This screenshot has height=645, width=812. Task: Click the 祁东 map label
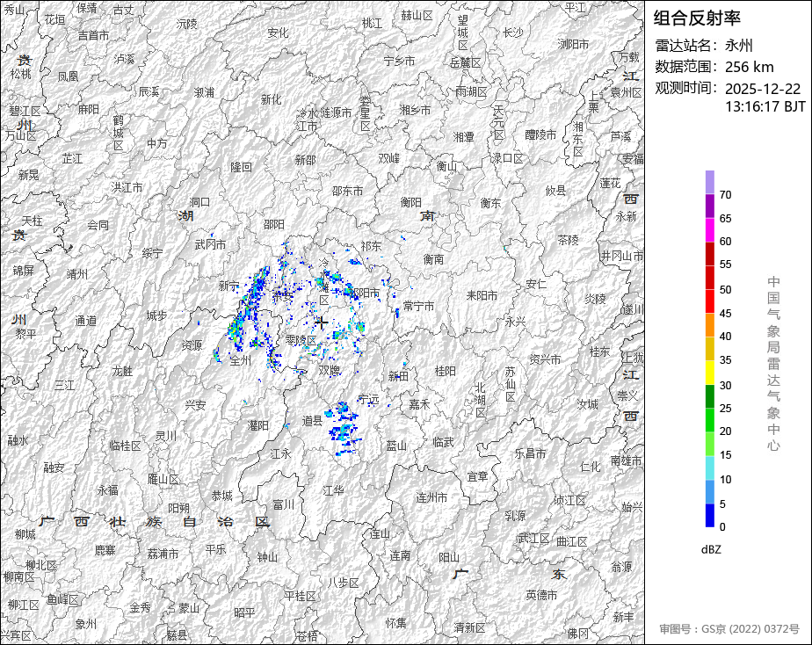(372, 246)
